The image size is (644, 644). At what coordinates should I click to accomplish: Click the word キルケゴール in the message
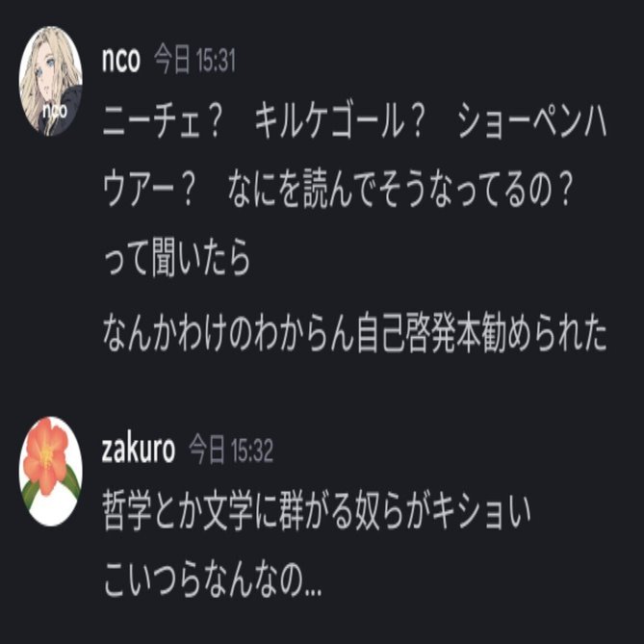[328, 121]
